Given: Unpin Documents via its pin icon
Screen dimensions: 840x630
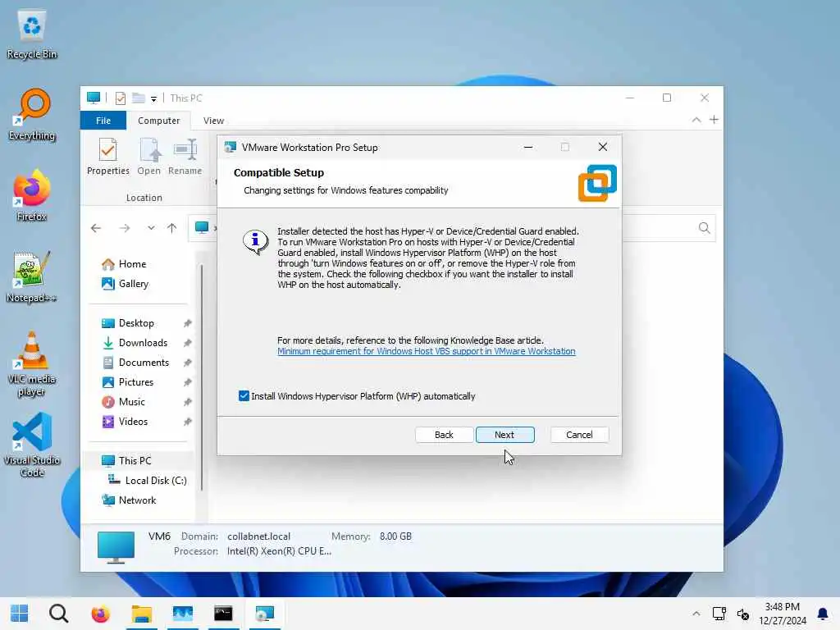Looking at the screenshot, I should coord(188,363).
